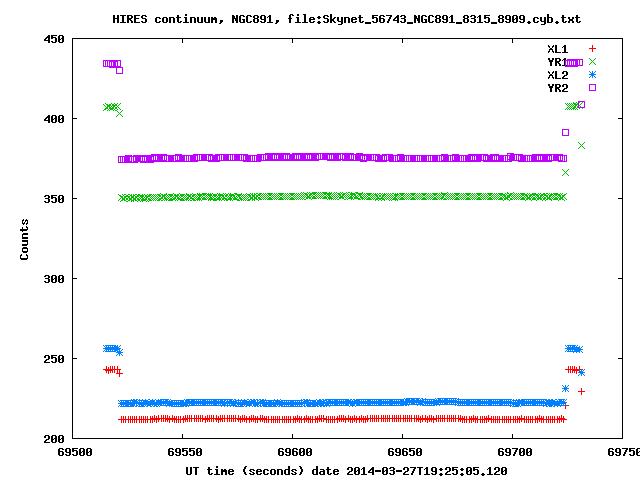Click the 200 y-axis tick label

54,439
